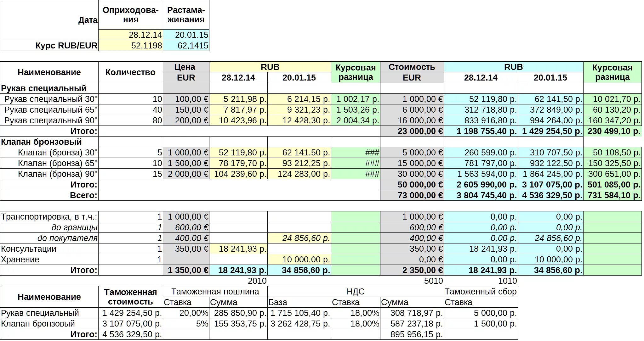Click the 'Клапан (бронза) 90"' row label
The height and width of the screenshot is (341, 644).
[49, 174]
